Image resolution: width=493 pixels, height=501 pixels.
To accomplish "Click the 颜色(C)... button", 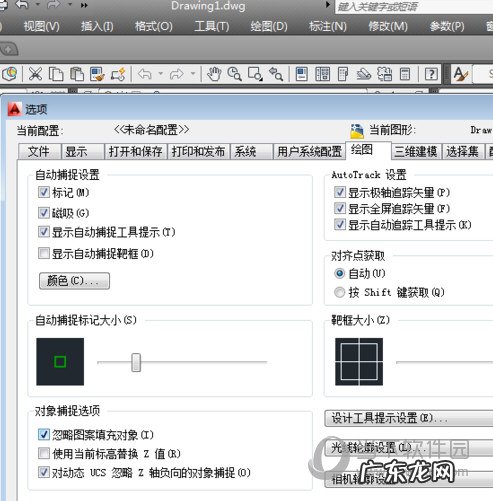I will (74, 281).
